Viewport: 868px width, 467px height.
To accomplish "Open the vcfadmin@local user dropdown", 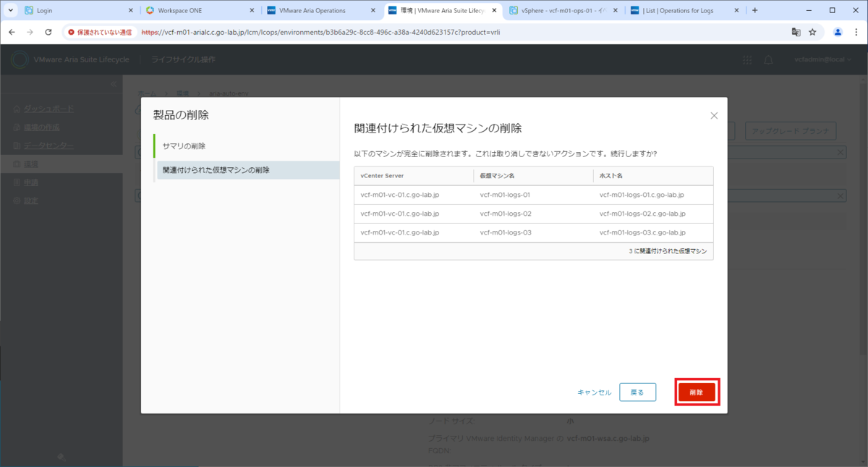I will click(x=824, y=59).
